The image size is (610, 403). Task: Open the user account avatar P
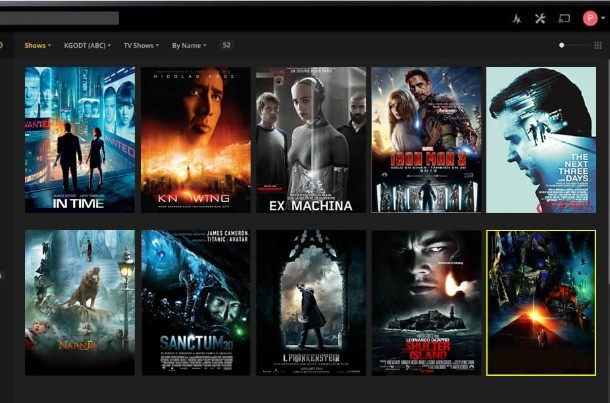pos(590,18)
